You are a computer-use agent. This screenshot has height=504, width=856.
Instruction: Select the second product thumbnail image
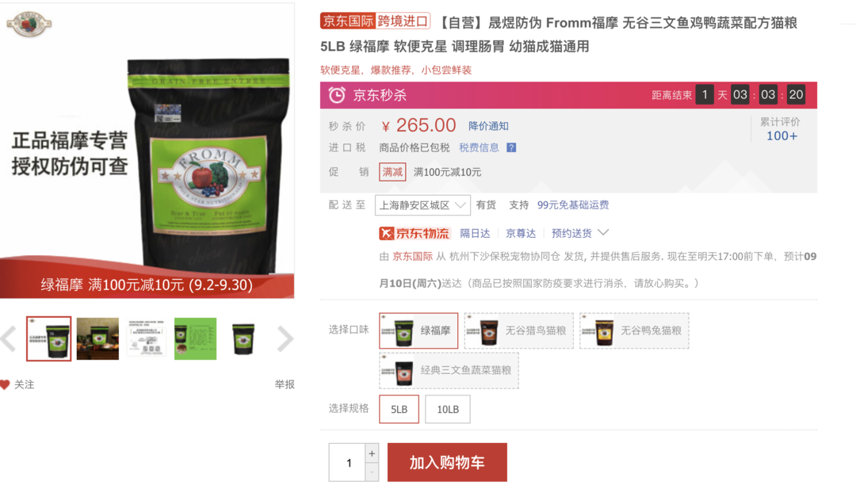97,338
